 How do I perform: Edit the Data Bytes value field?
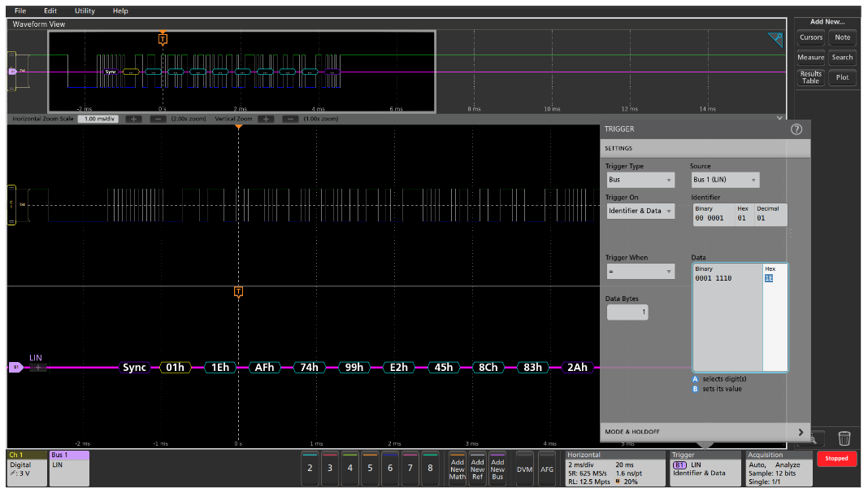click(x=627, y=312)
